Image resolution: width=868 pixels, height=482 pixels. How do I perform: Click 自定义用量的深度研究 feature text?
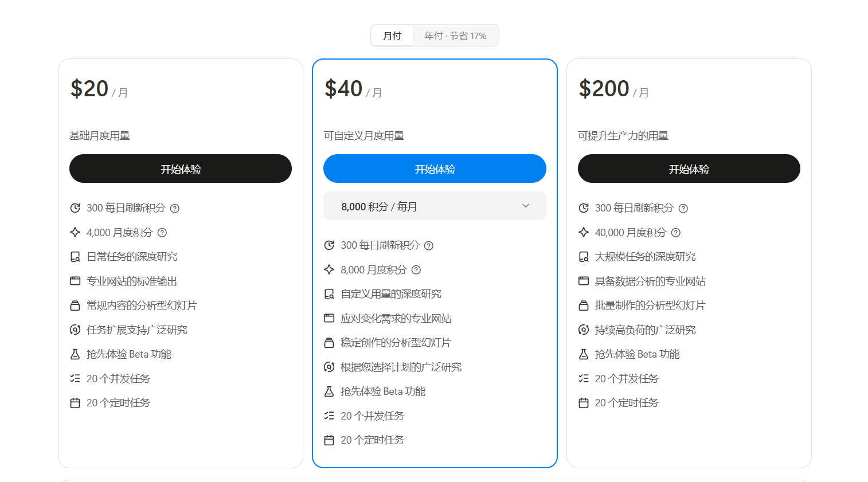click(391, 294)
